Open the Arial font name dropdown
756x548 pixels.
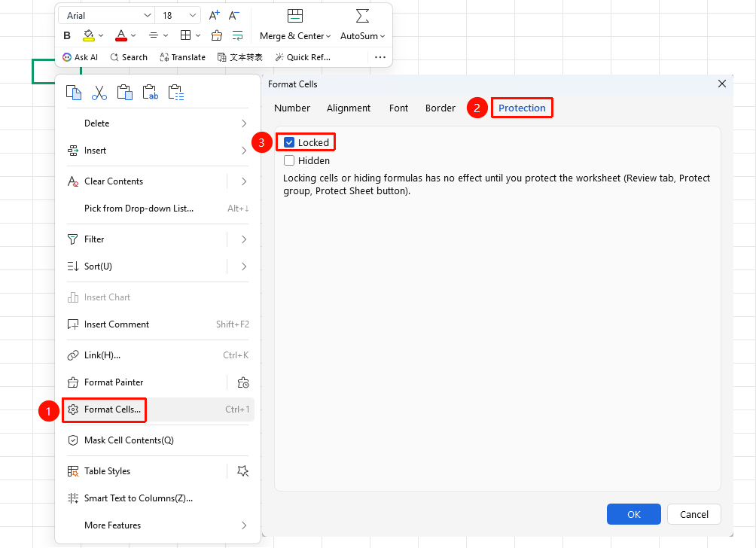(x=148, y=15)
